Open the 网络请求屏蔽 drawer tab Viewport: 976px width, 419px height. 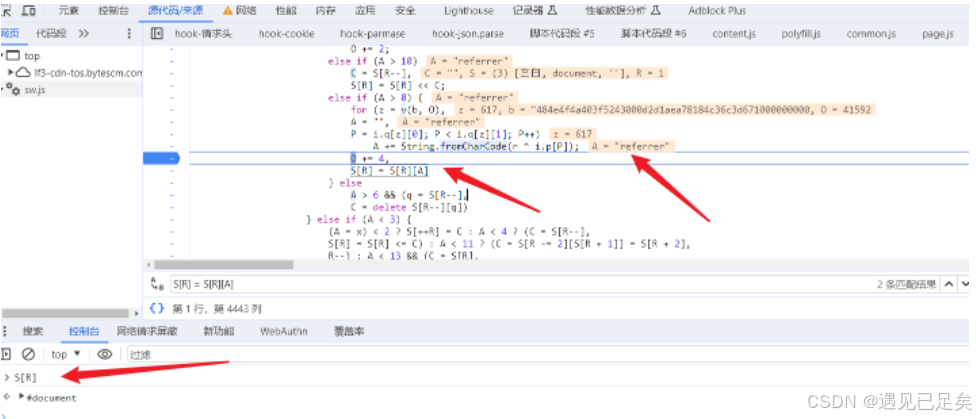147,331
